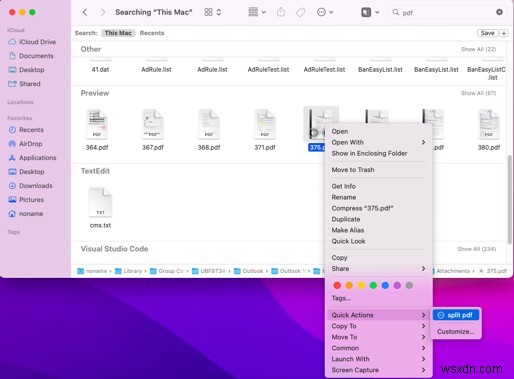The image size is (514, 379).
Task: Open the ellipsis action menu in the toolbar
Action: click(x=325, y=12)
